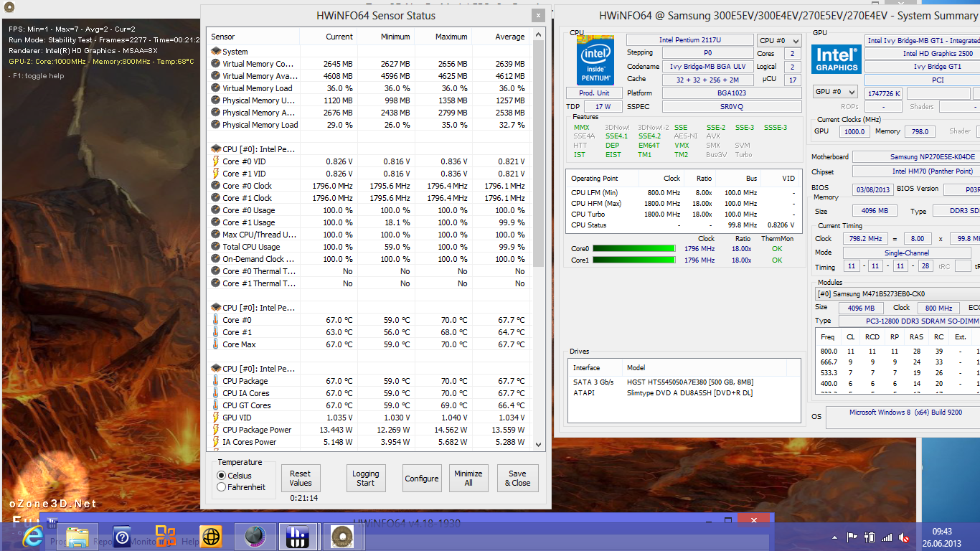Open the orange Office taskbar icon
Viewport: 980px width, 551px height.
(166, 536)
